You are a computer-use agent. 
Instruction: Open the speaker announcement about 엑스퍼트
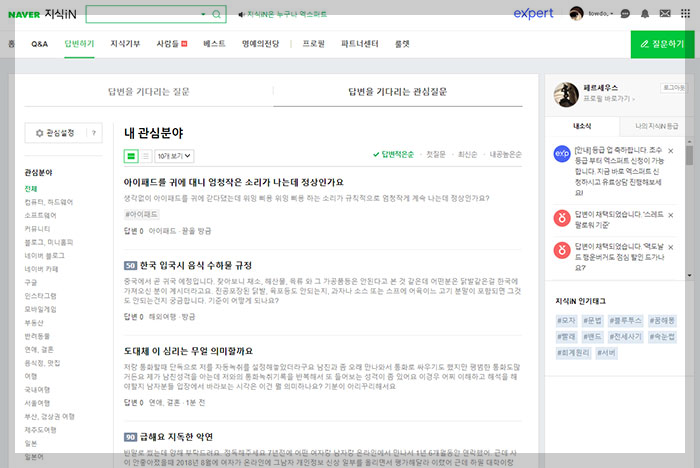282,14
